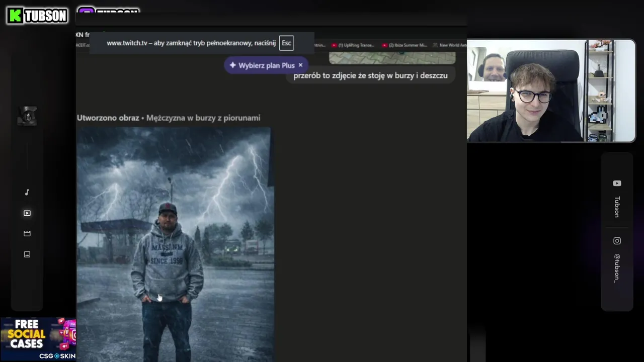Click the twitch.tv fullscreen exit notice

(201, 43)
